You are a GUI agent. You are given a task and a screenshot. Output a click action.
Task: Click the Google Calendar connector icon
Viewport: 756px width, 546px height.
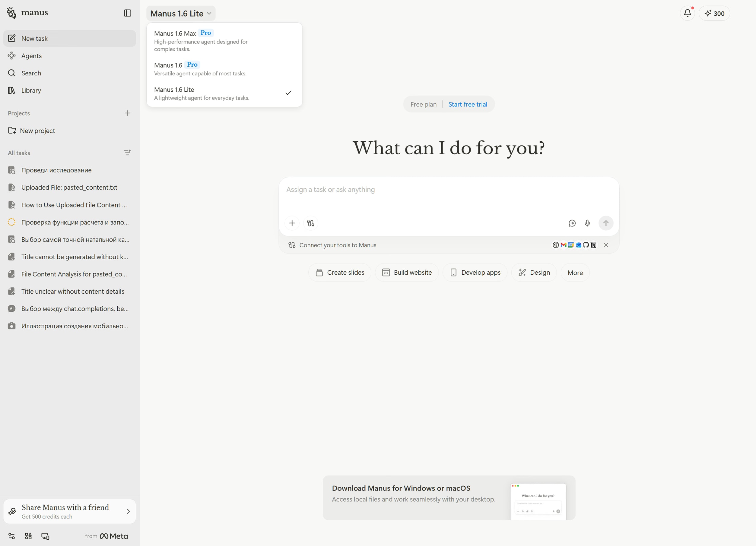pos(571,245)
